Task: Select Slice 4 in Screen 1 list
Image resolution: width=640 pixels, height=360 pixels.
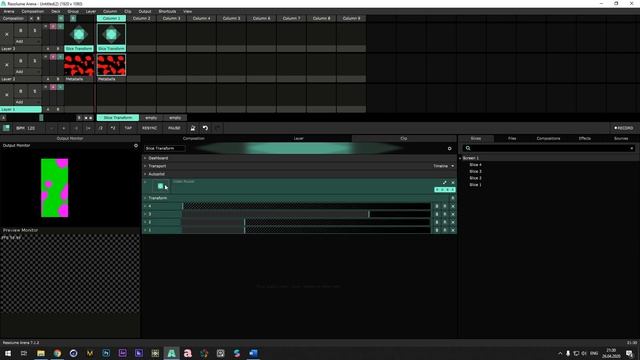Action: (x=475, y=165)
